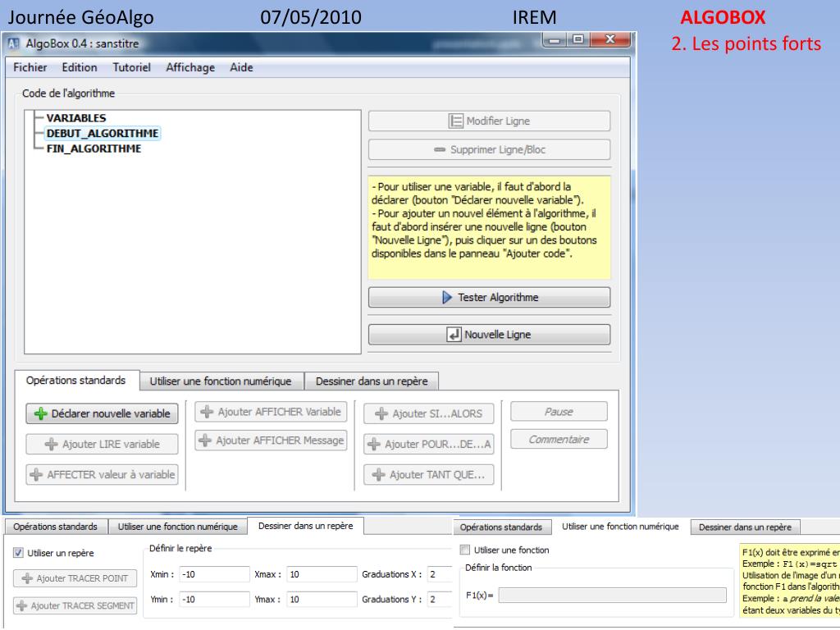Click the 'Code de l'algorithme' group label

point(69,94)
